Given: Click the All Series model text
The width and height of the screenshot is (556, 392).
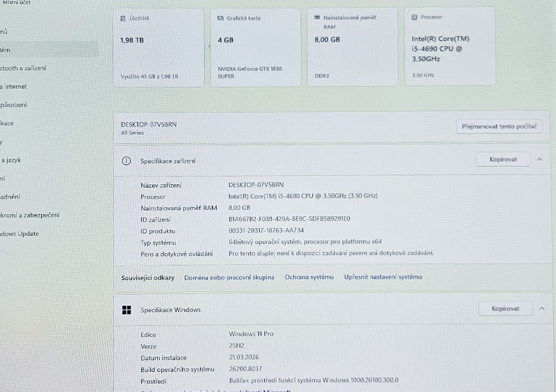Looking at the screenshot, I should [x=132, y=133].
